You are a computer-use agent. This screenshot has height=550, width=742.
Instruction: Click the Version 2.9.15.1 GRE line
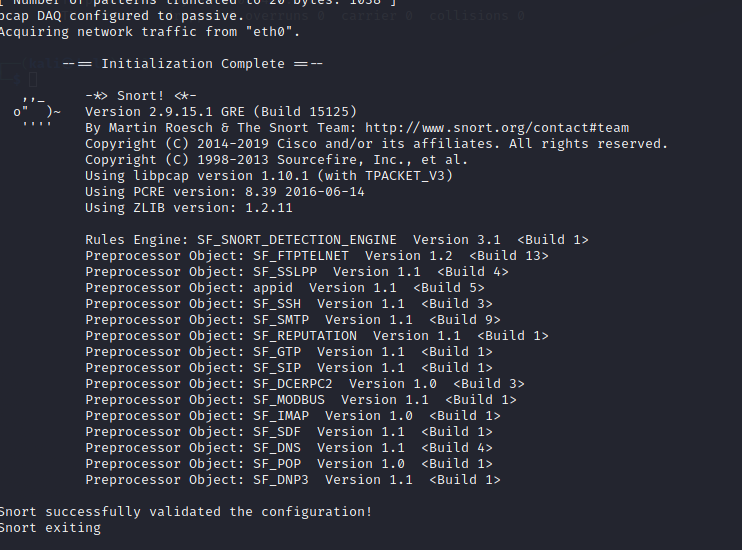(x=221, y=112)
